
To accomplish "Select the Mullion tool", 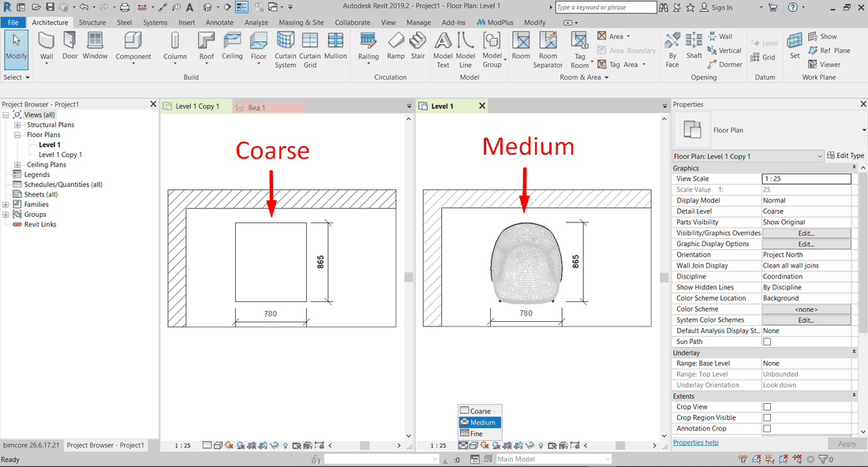I will pyautogui.click(x=335, y=46).
